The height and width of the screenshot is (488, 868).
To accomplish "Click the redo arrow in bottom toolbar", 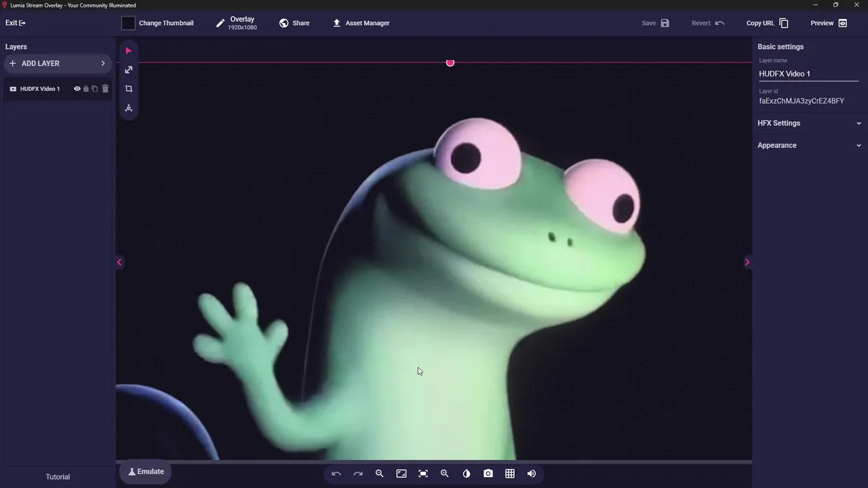I will tap(358, 474).
